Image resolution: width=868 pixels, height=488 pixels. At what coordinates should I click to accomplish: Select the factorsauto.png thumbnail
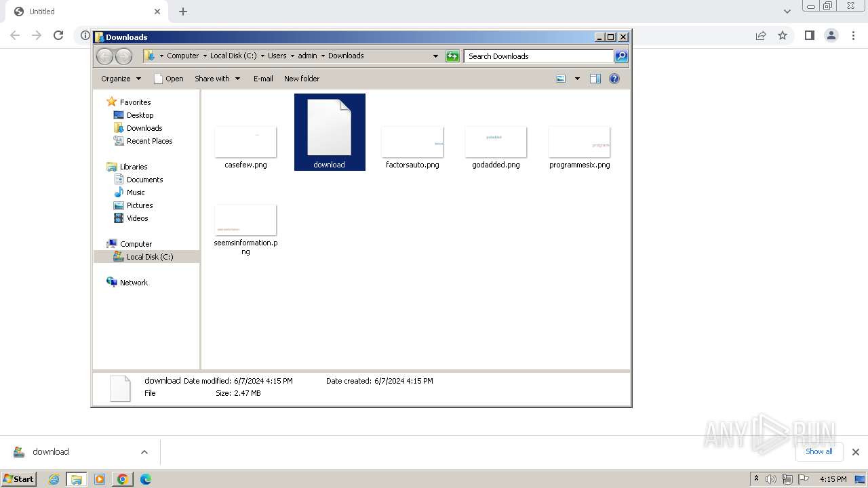[412, 142]
